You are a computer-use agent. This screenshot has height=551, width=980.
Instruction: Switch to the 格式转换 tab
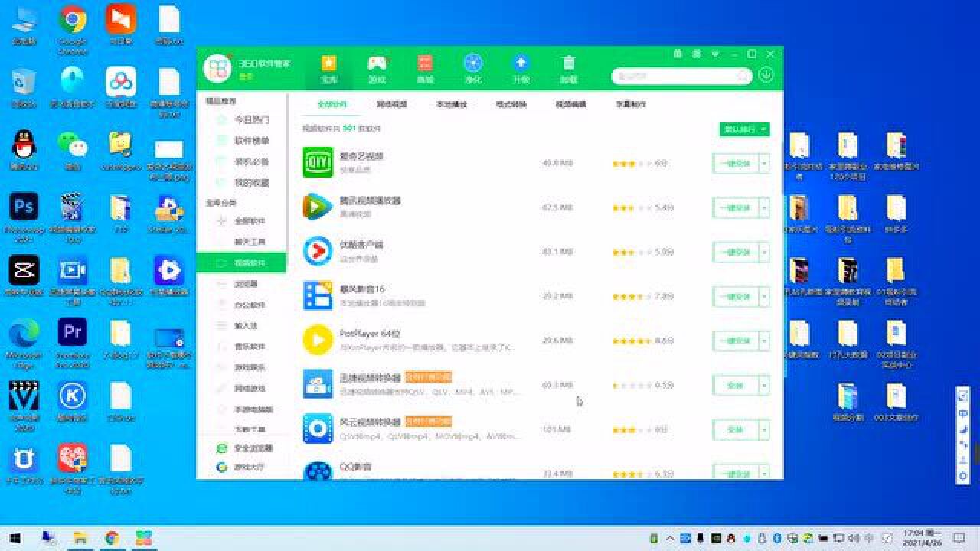[511, 104]
